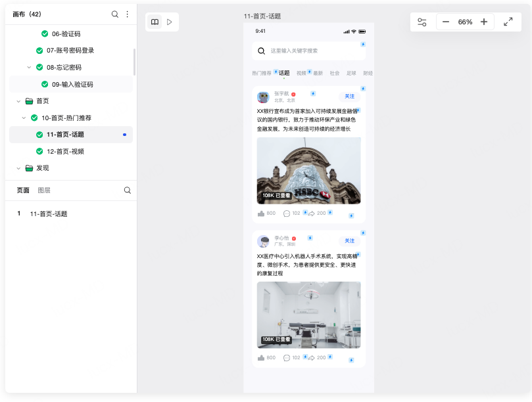Select the 足球 tab in the mockup
Viewport: 532px width, 402px height.
(351, 73)
